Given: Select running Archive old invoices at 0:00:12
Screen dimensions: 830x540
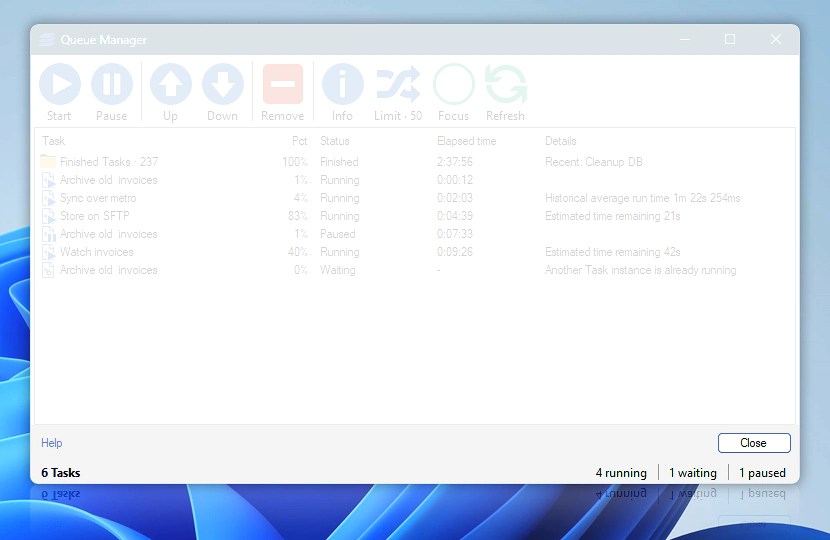Looking at the screenshot, I should pyautogui.click(x=414, y=180).
